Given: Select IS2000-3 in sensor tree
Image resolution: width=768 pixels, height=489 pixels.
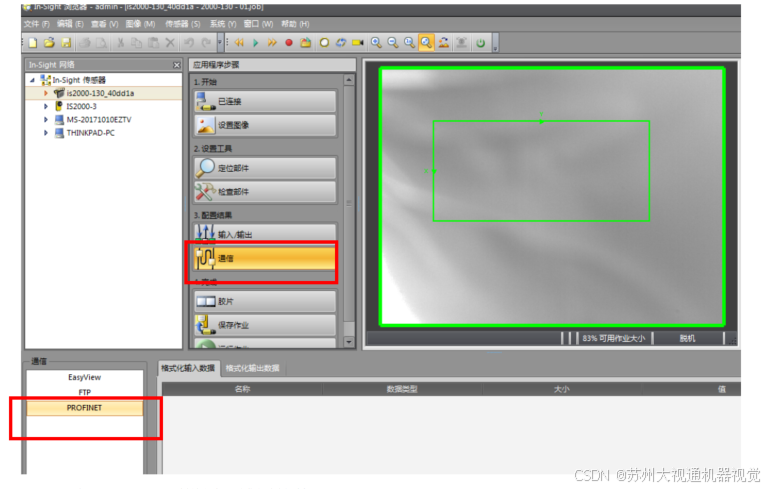Looking at the screenshot, I should 81,106.
